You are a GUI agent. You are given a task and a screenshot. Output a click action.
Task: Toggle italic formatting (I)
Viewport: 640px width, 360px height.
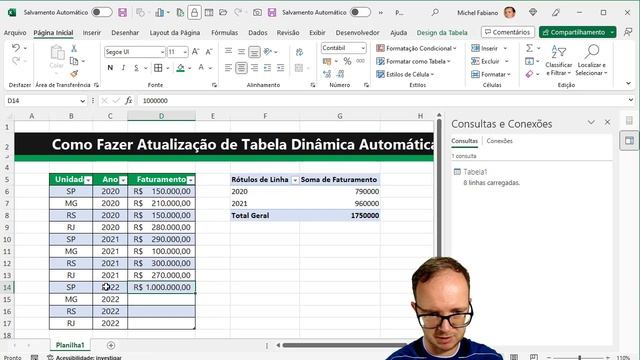click(x=123, y=68)
